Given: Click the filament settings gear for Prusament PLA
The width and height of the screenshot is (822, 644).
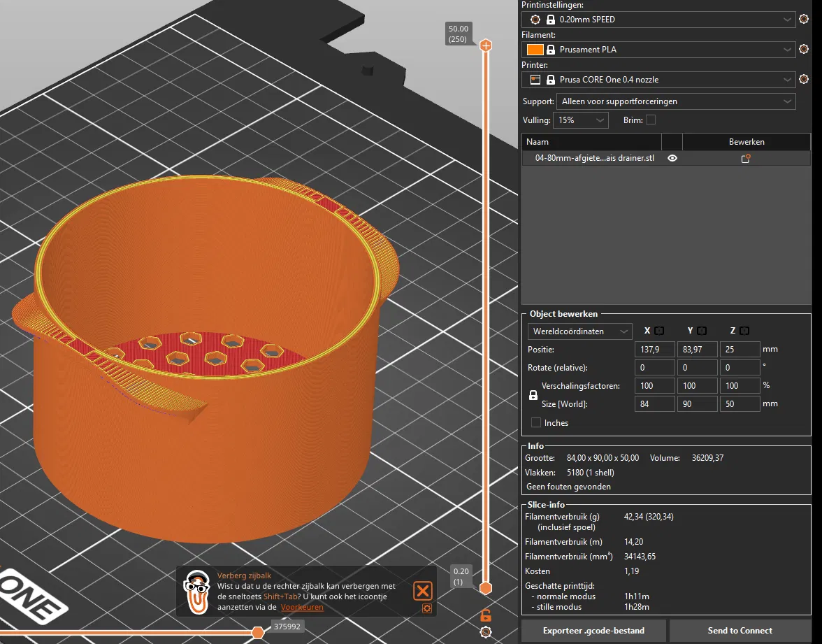Looking at the screenshot, I should pos(804,50).
